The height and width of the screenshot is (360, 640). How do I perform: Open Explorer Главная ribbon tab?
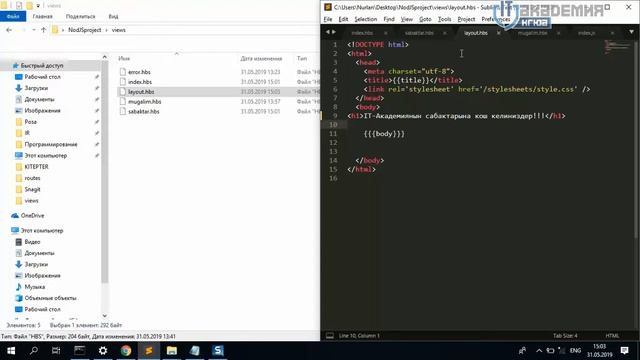(x=42, y=16)
